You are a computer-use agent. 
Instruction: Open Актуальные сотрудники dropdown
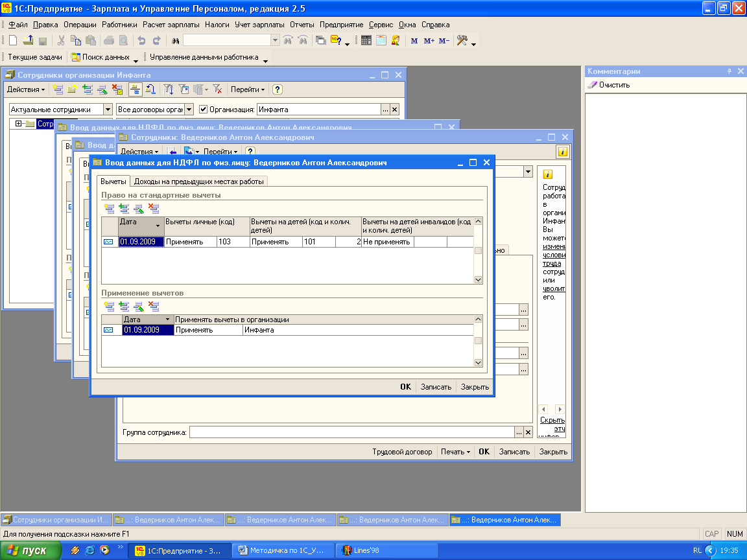pyautogui.click(x=108, y=110)
